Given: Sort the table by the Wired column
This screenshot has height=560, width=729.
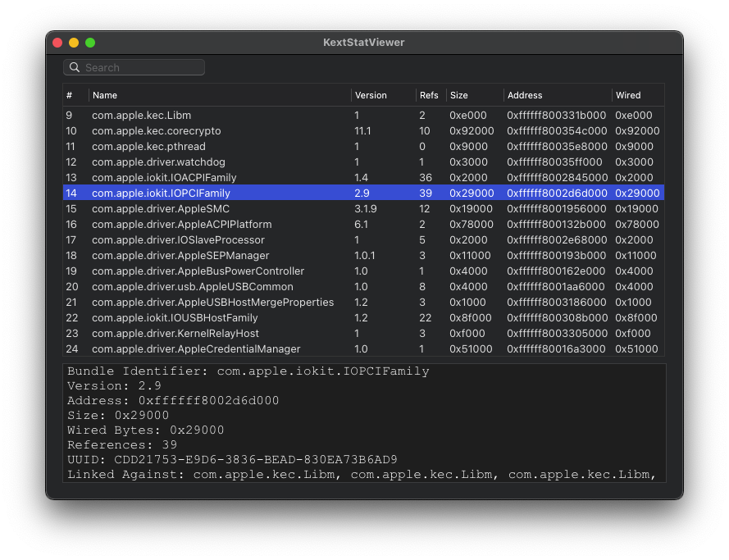Looking at the screenshot, I should (x=627, y=95).
